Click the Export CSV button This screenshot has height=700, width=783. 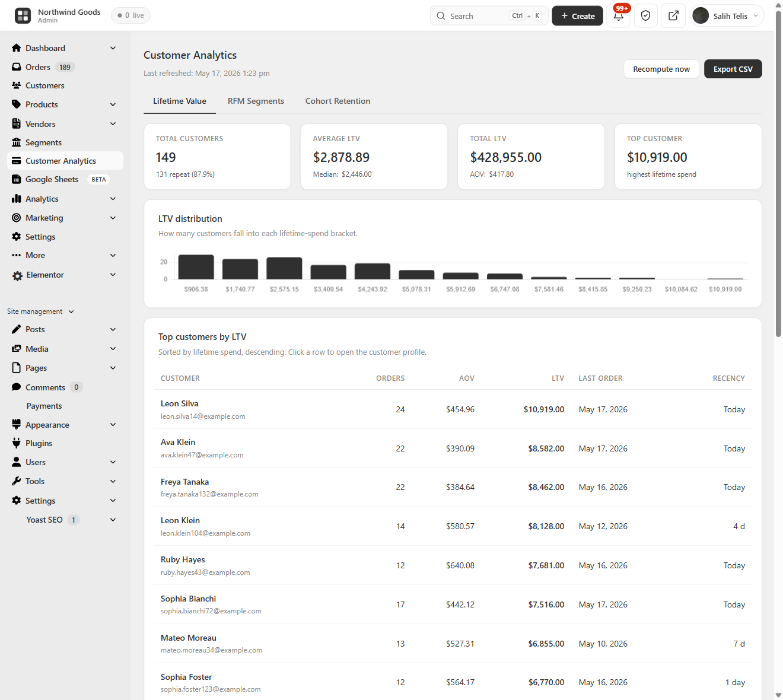733,69
